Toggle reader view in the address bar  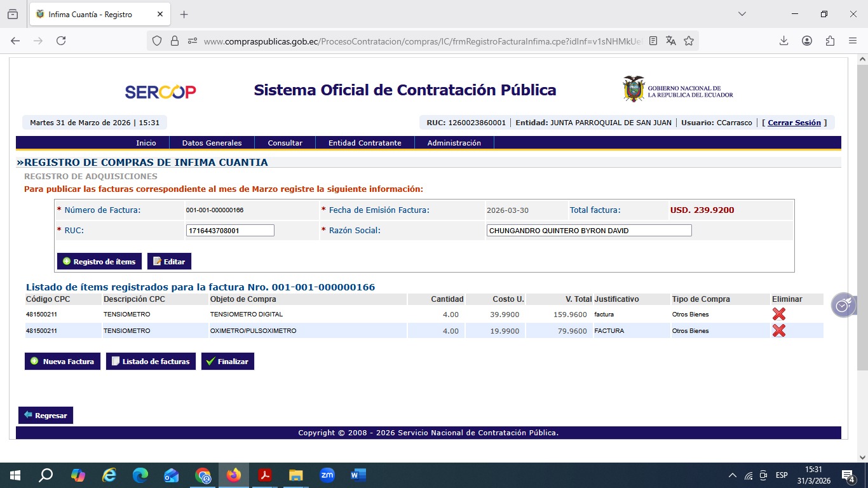pos(653,41)
